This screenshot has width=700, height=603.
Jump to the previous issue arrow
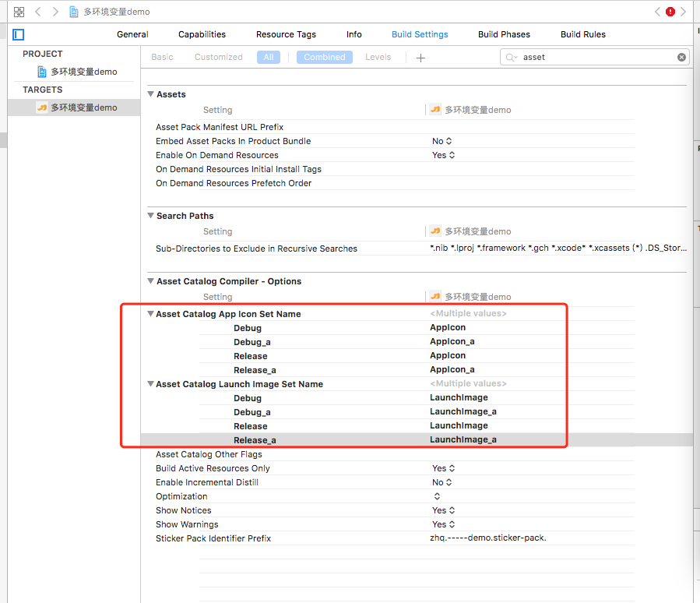pyautogui.click(x=658, y=12)
